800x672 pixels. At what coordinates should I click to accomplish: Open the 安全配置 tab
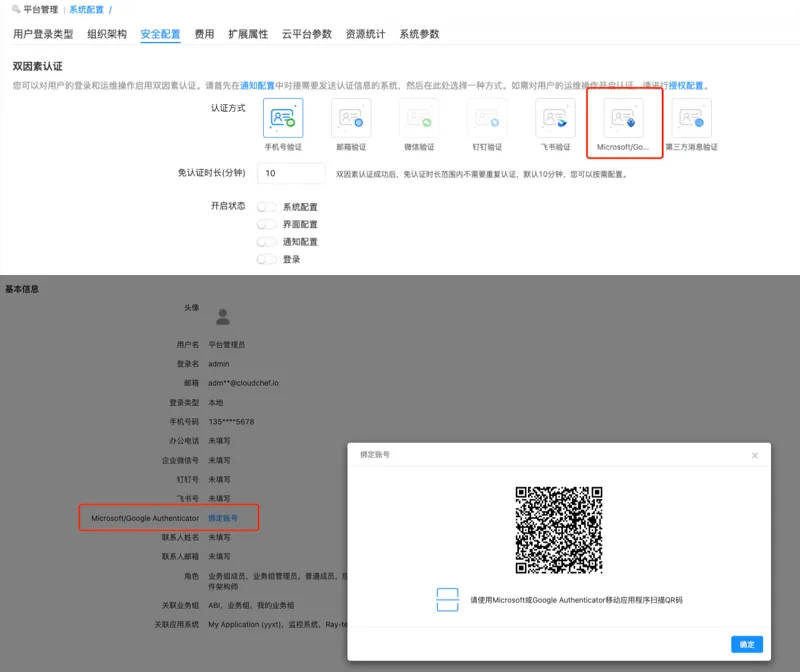(x=161, y=34)
